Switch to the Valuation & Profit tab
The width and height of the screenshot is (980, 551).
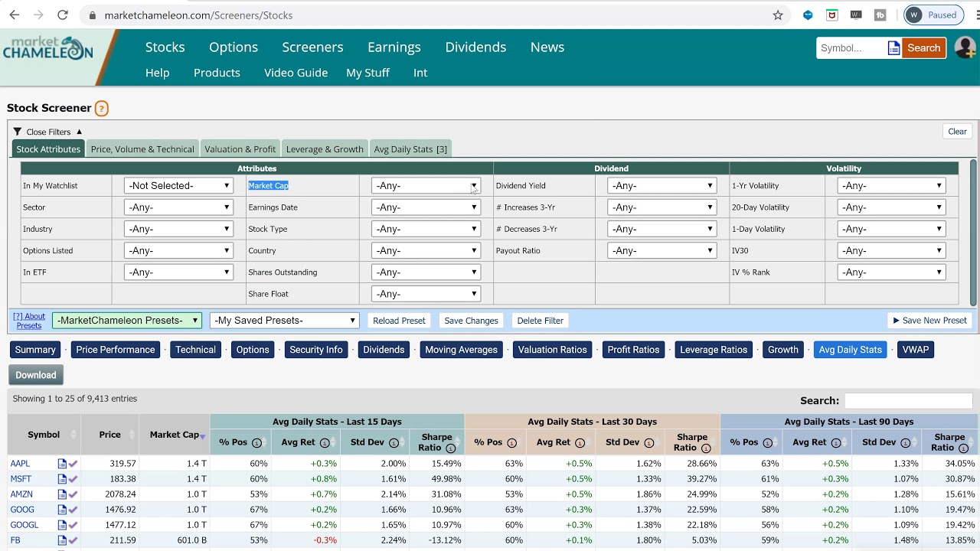pos(240,149)
